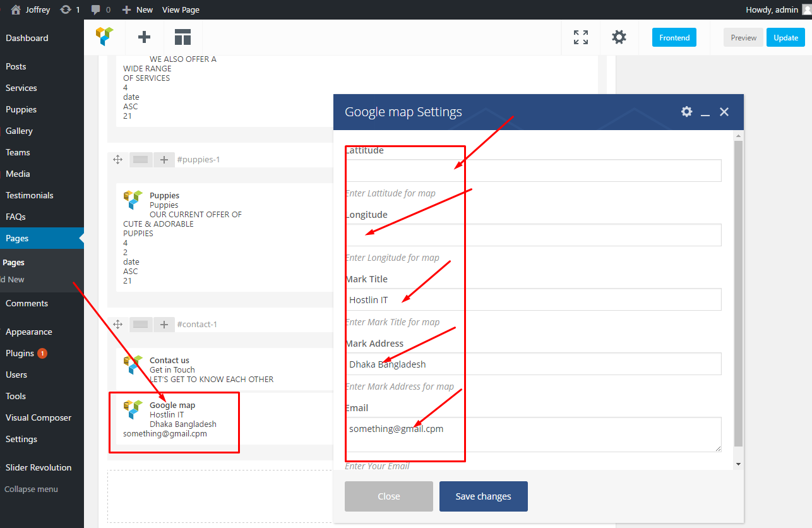Click the Save changes button
The image size is (812, 528).
pyautogui.click(x=483, y=496)
